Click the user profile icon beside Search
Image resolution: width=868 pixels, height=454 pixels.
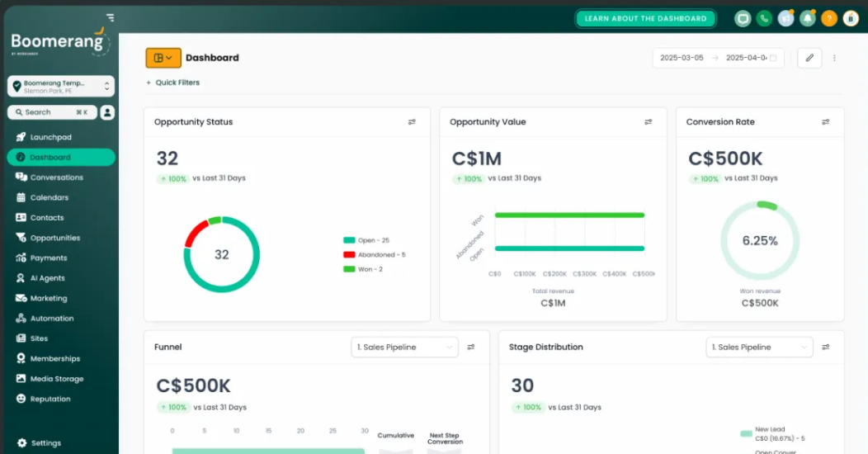pos(107,112)
